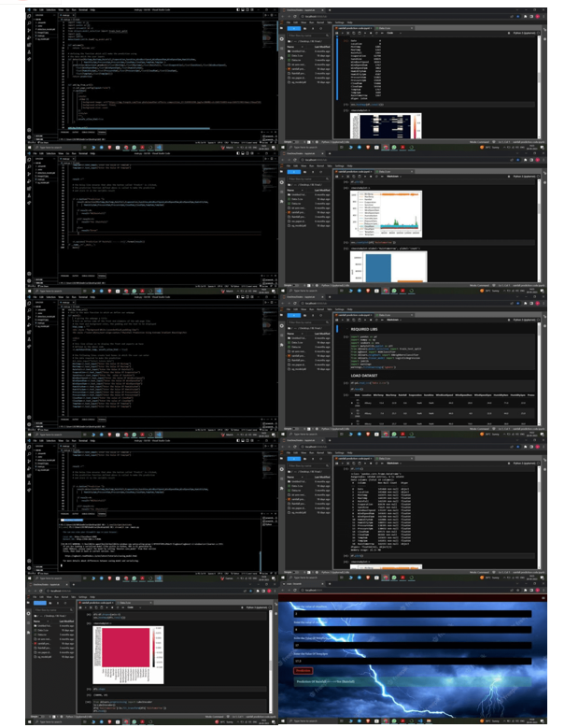Click the input field containing 2 on lightning page
The image size is (579, 728).
(413, 614)
